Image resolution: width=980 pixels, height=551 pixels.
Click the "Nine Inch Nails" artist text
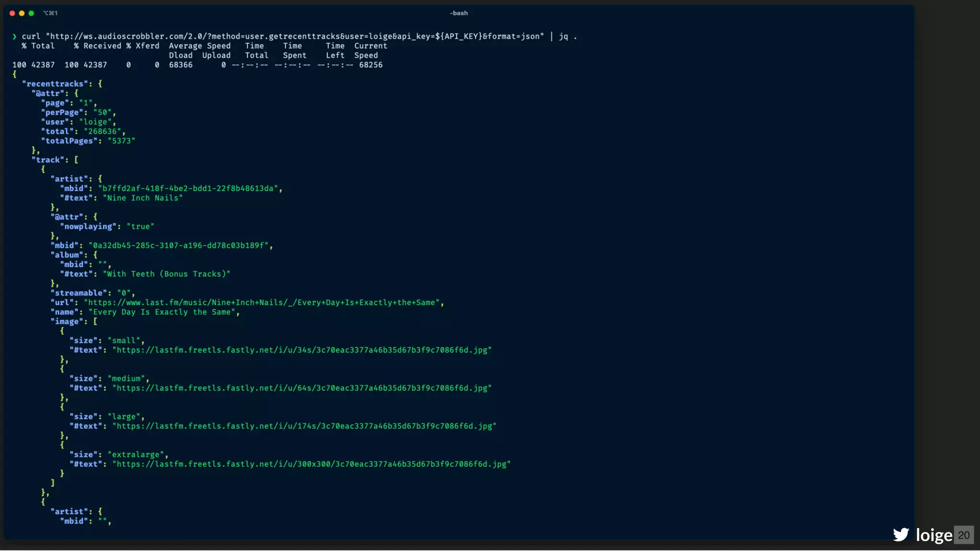(143, 198)
